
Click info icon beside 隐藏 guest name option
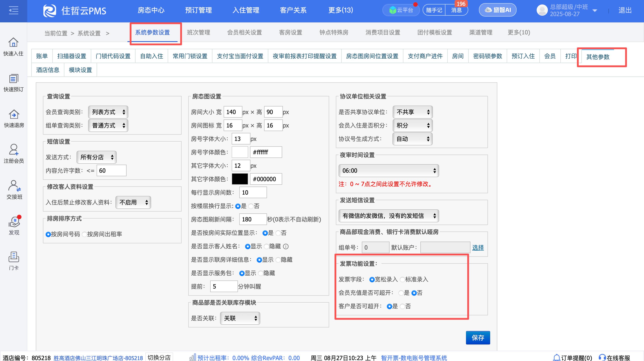pos(286,246)
